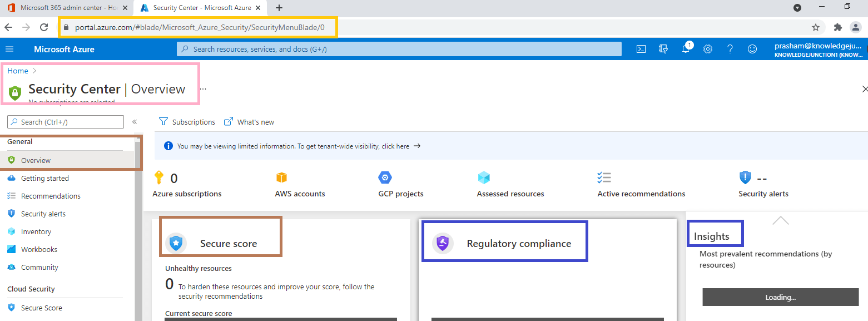Select the Security Center browser tab
Image resolution: width=868 pixels, height=321 pixels.
pyautogui.click(x=200, y=8)
